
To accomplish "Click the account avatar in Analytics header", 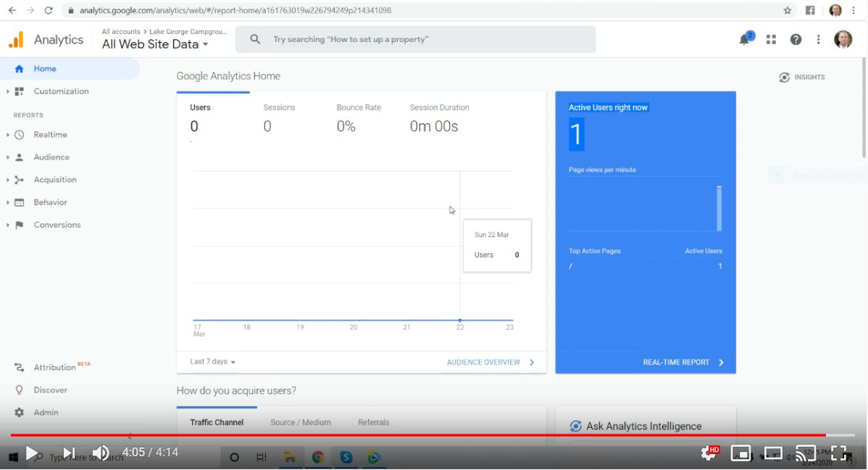I will point(843,39).
